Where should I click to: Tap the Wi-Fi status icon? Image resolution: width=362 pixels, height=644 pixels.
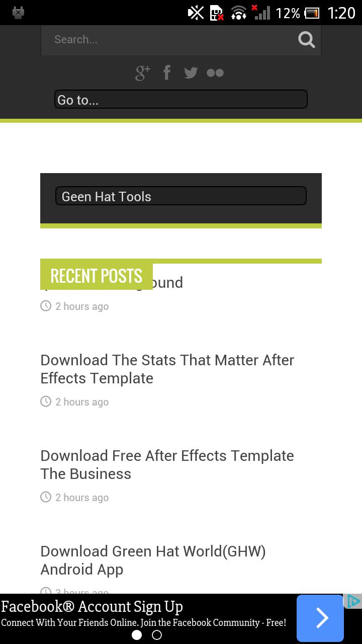[238, 13]
